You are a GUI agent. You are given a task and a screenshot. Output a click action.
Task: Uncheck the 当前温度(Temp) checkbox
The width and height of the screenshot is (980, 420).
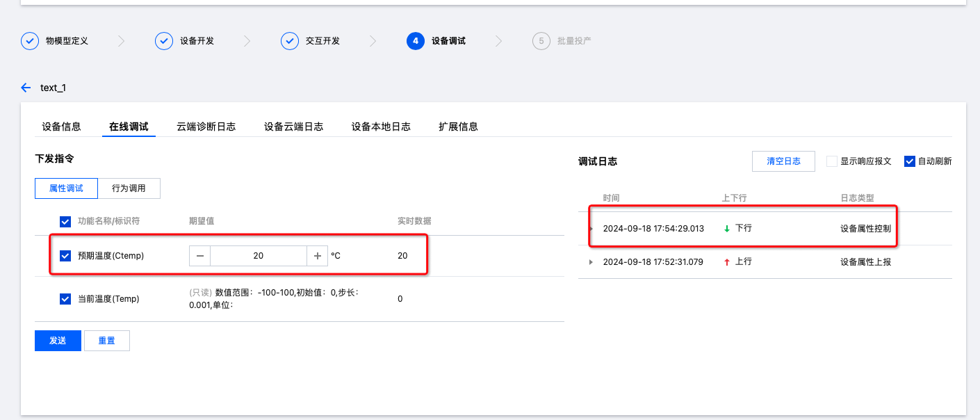click(65, 299)
